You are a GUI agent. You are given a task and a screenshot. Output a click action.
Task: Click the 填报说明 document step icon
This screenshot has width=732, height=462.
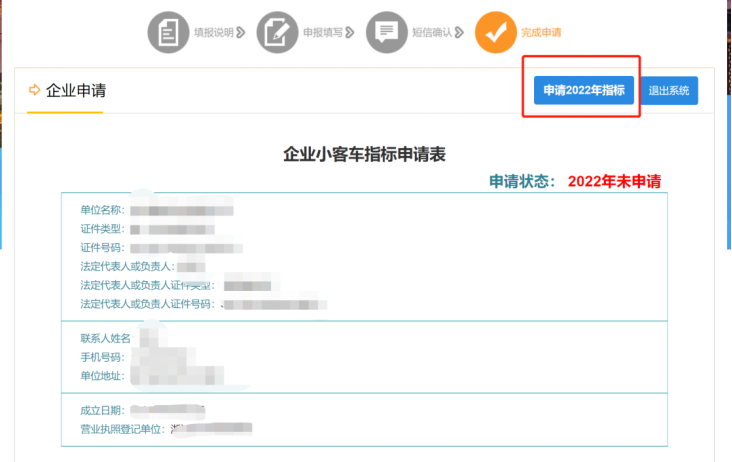click(x=168, y=32)
